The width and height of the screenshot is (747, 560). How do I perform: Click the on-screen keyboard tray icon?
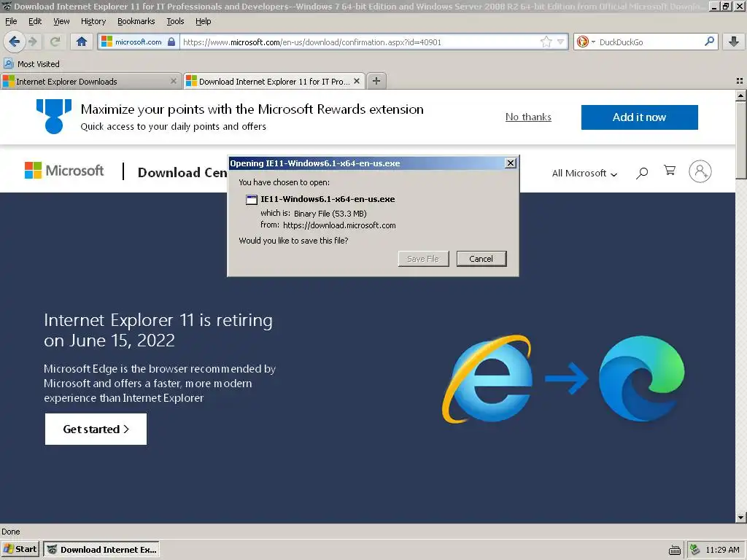coord(675,550)
